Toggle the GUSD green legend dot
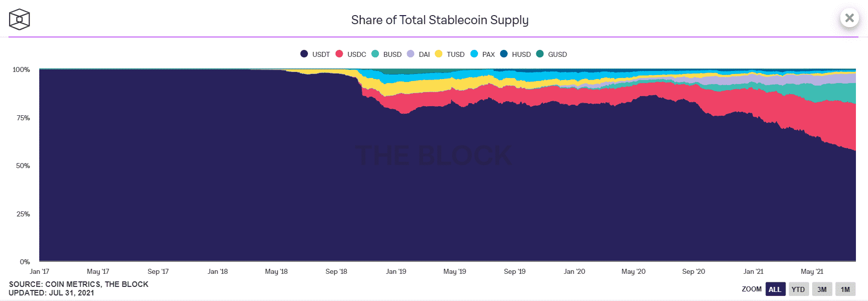 [x=540, y=54]
